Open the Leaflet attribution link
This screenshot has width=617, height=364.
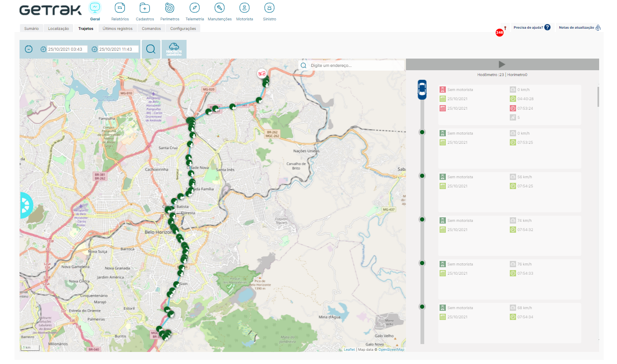(x=349, y=349)
